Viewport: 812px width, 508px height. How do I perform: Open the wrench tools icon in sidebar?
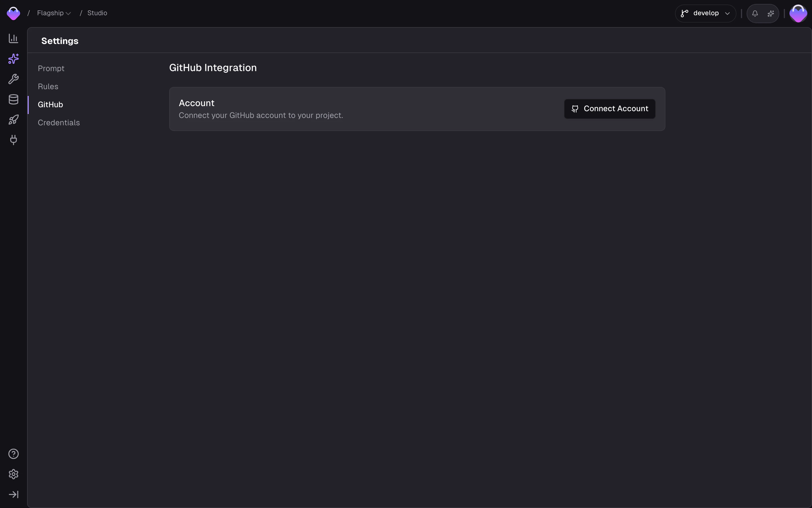click(x=14, y=79)
